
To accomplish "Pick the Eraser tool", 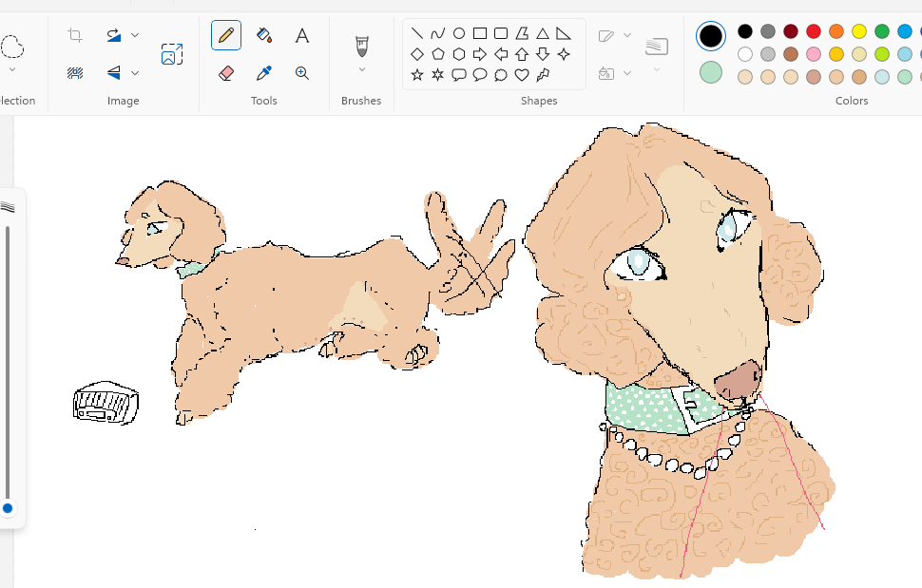I will pyautogui.click(x=226, y=73).
